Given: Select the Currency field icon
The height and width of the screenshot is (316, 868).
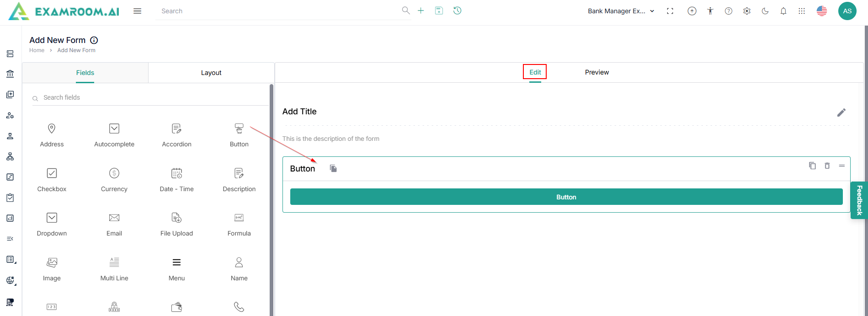Looking at the screenshot, I should 114,173.
